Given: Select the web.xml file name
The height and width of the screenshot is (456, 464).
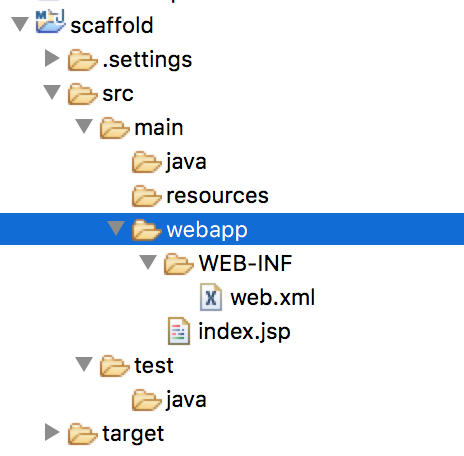Looking at the screenshot, I should (x=273, y=297).
